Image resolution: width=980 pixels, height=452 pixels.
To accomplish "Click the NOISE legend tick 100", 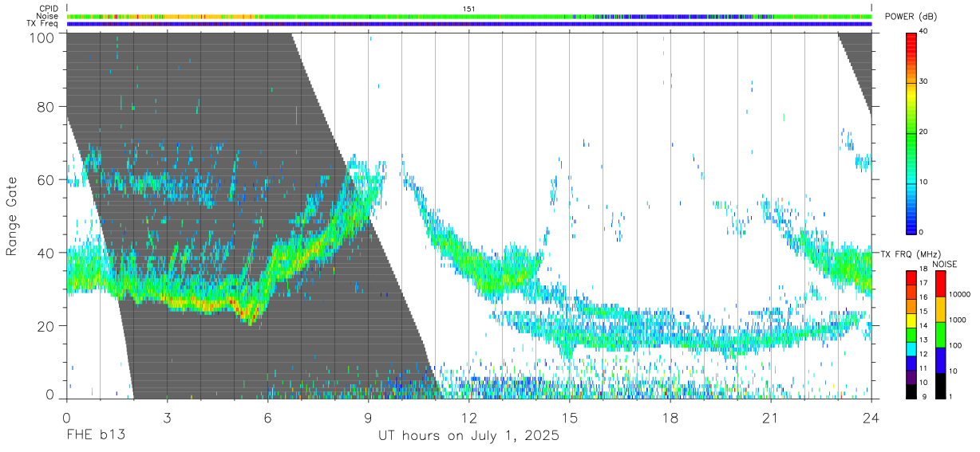I will point(956,346).
